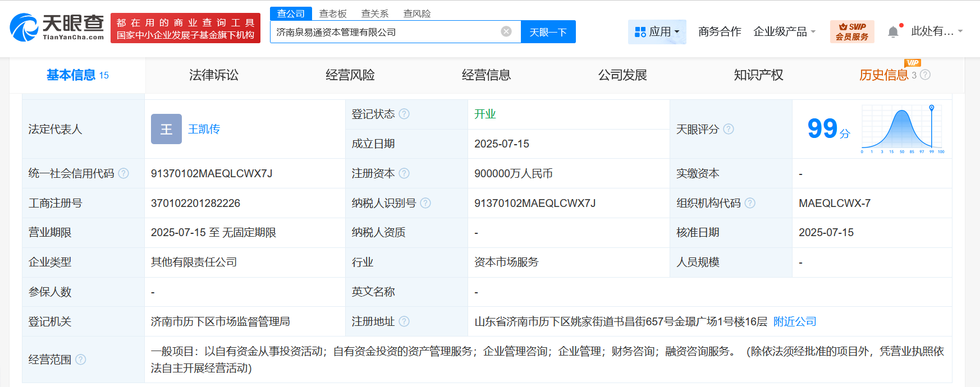The image size is (980, 387).
Task: Click the help icon next to 统一社会信用代码
Action: pyautogui.click(x=123, y=173)
